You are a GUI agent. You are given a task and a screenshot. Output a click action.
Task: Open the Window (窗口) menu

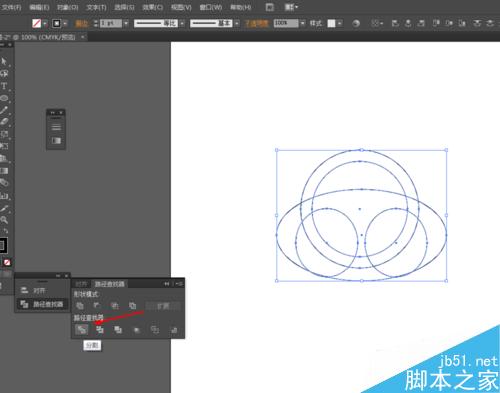click(x=211, y=7)
